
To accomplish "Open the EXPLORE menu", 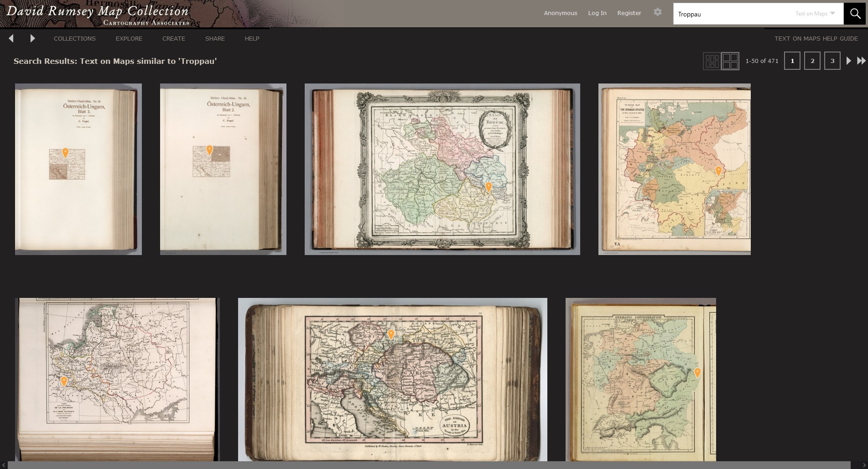I will click(x=129, y=38).
